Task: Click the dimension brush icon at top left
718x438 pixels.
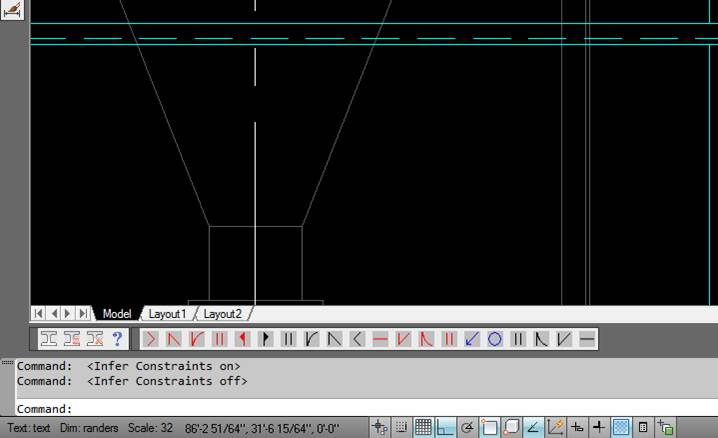Action: coord(12,10)
